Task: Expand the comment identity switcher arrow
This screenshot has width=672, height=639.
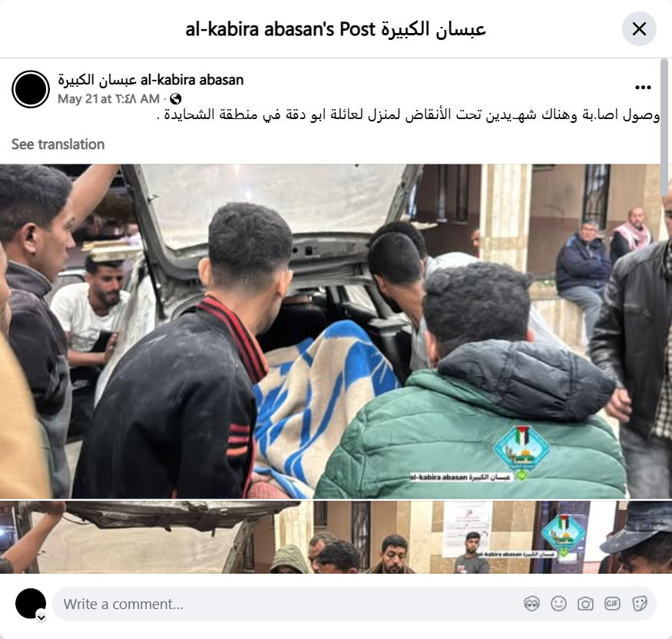Action: pos(41,617)
